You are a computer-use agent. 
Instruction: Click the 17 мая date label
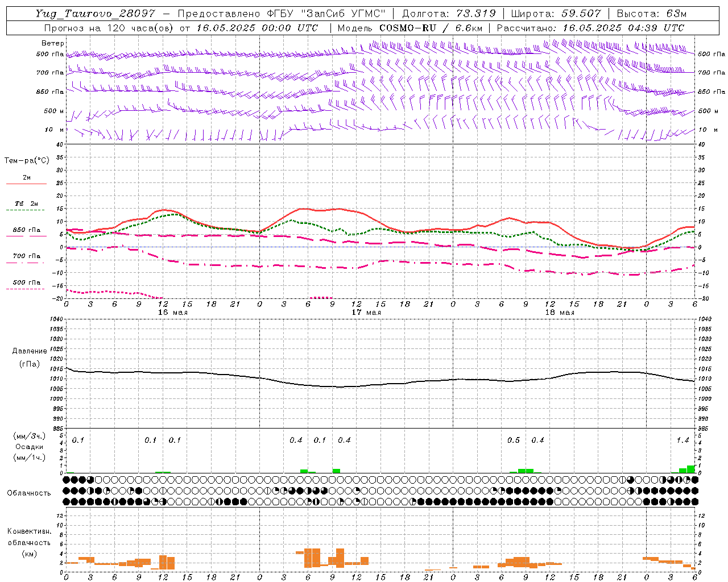(366, 313)
